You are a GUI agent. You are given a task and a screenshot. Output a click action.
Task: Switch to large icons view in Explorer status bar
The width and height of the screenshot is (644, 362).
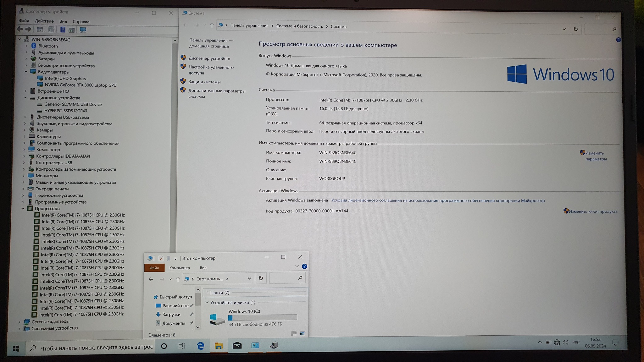tap(302, 333)
